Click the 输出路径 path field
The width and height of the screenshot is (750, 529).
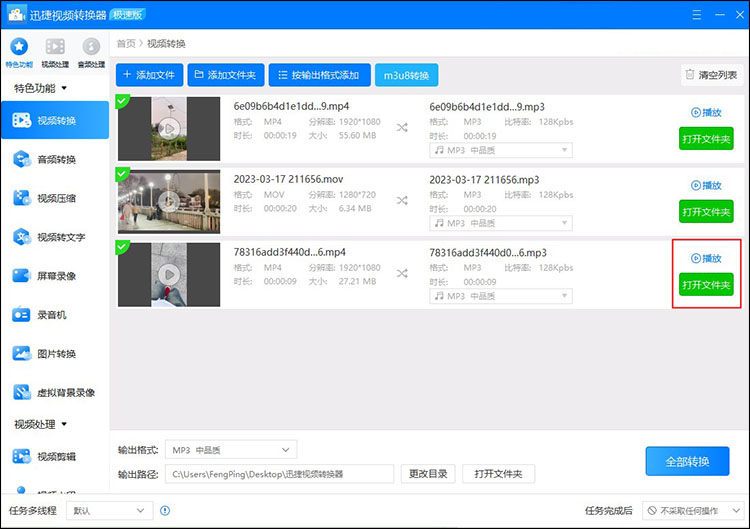(x=279, y=474)
